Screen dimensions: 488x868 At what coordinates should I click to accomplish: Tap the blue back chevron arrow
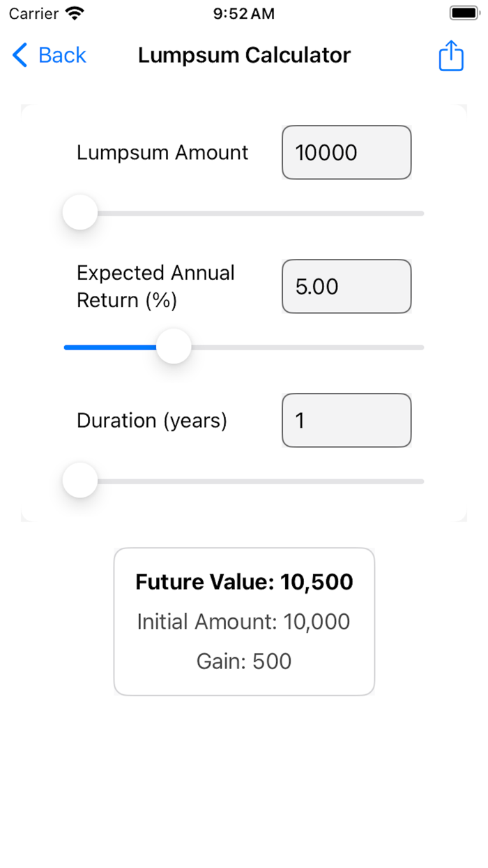pos(20,55)
